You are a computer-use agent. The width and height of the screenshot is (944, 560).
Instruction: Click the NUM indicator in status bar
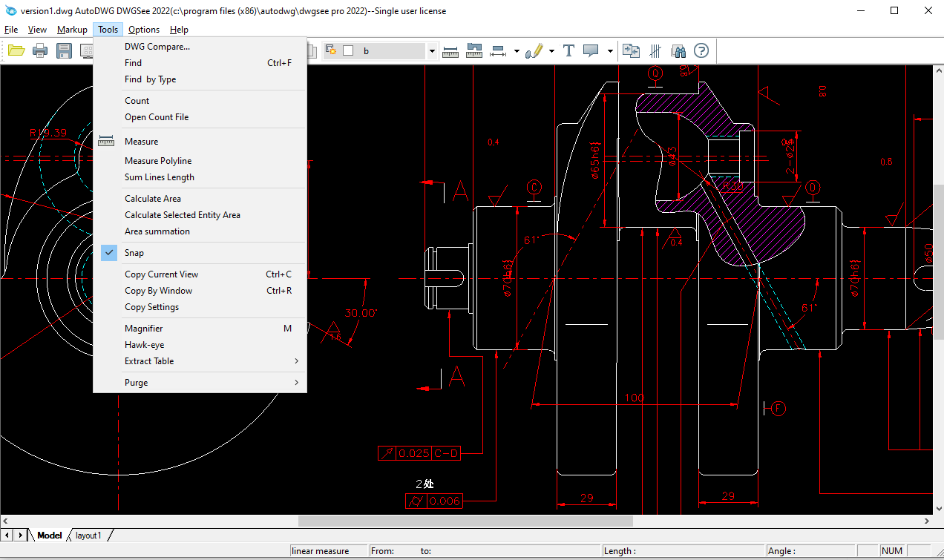[891, 551]
